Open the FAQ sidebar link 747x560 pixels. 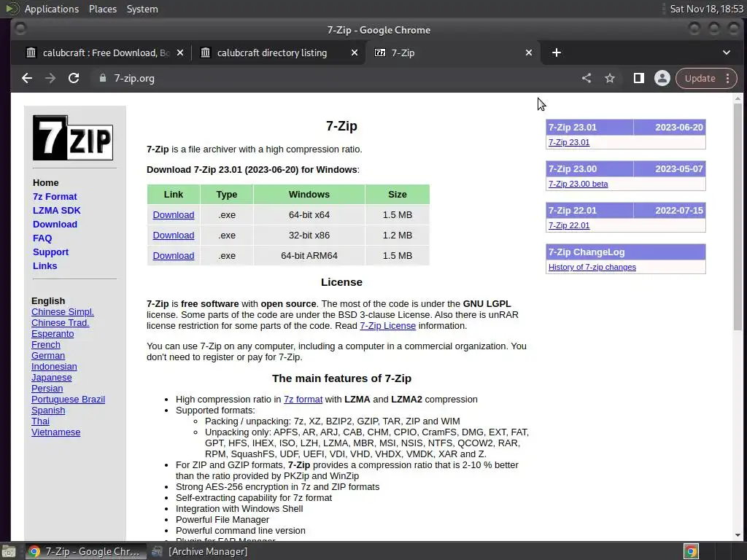[x=42, y=238]
